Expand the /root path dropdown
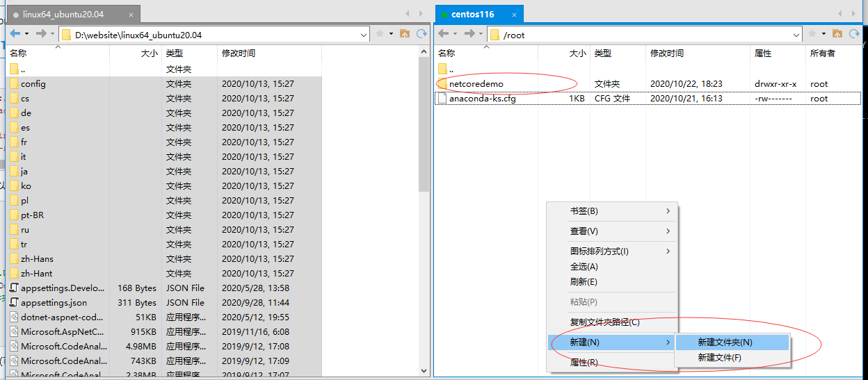Screen dimensions: 868x380 [x=797, y=35]
